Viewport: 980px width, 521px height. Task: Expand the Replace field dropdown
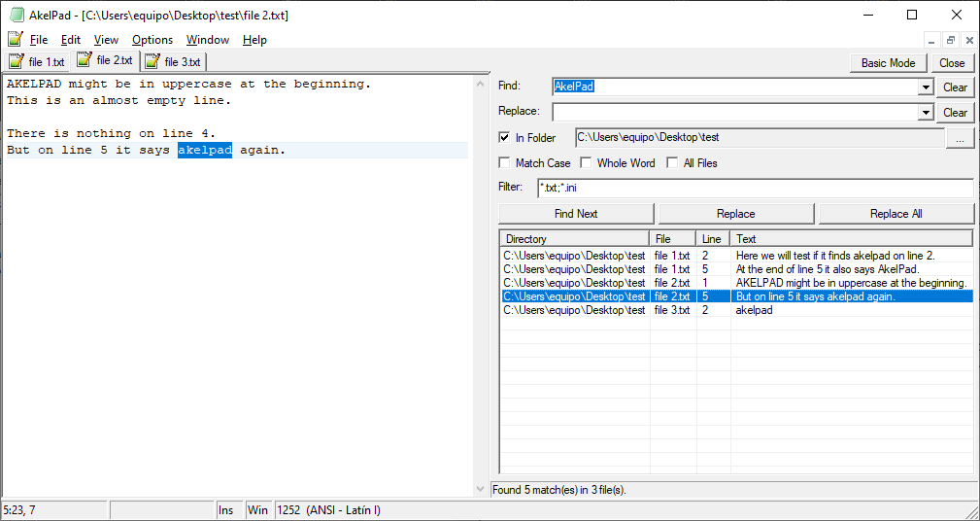tap(926, 113)
